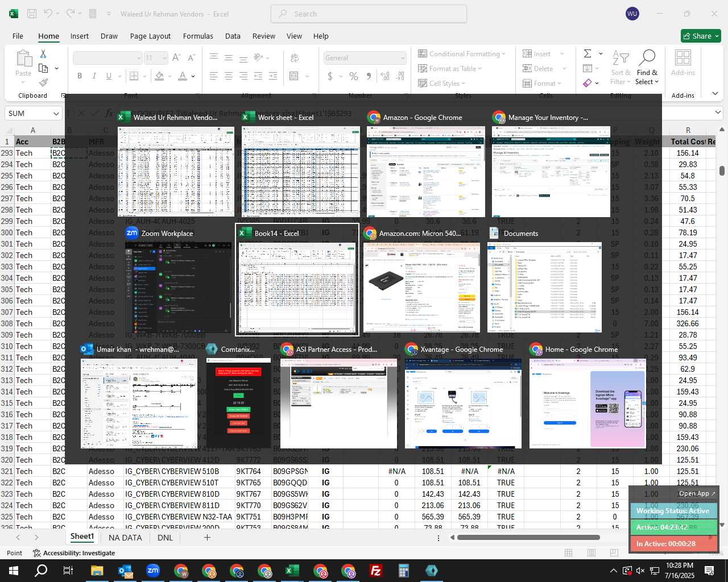This screenshot has height=582, width=728.
Task: Click the Accounting dollar format icon
Action: [x=330, y=76]
